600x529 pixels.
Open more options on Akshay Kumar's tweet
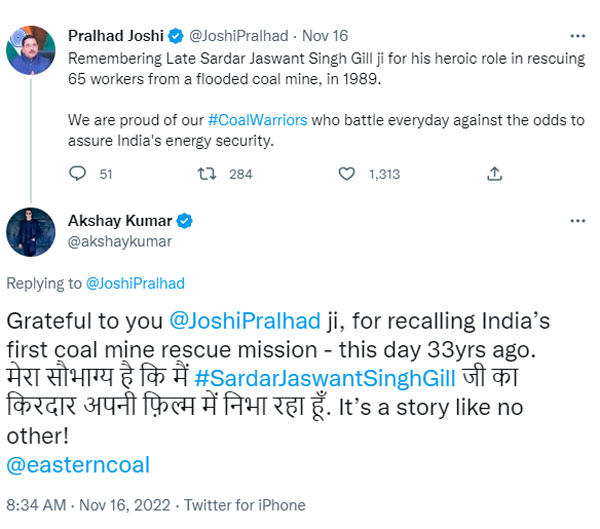(577, 221)
